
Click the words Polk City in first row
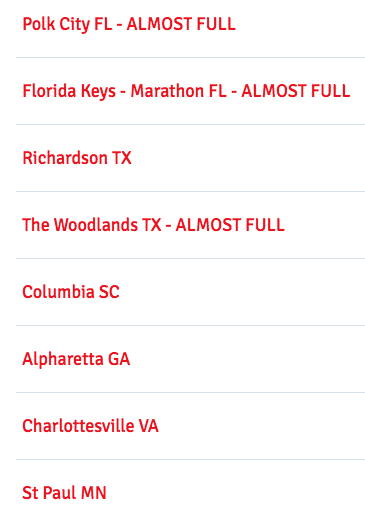[56, 25]
